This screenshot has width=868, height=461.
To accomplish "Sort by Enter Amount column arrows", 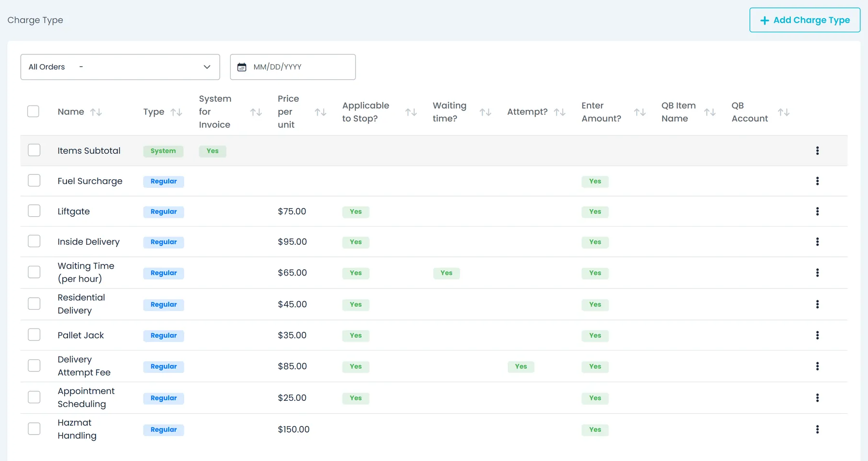I will click(640, 112).
